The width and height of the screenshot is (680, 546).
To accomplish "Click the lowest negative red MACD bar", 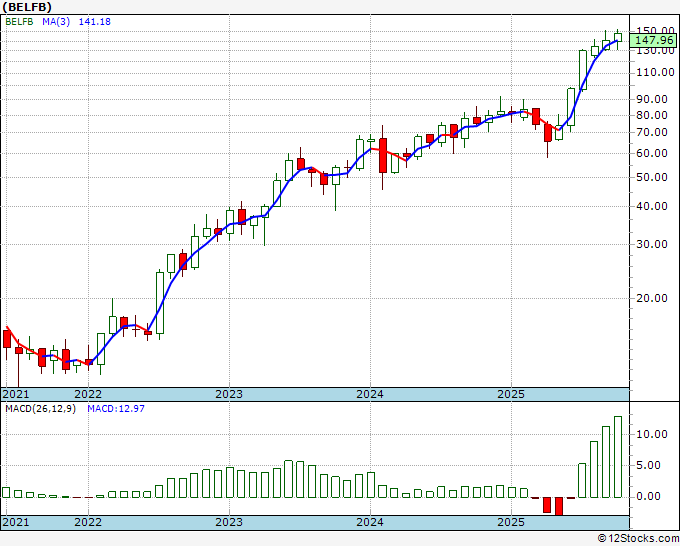I will (x=559, y=506).
